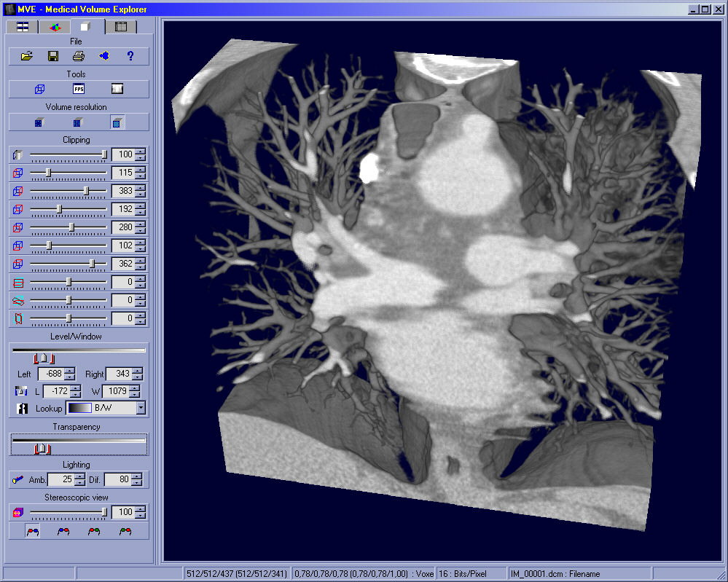Select the medium volume resolution option
The width and height of the screenshot is (728, 582).
coord(79,122)
